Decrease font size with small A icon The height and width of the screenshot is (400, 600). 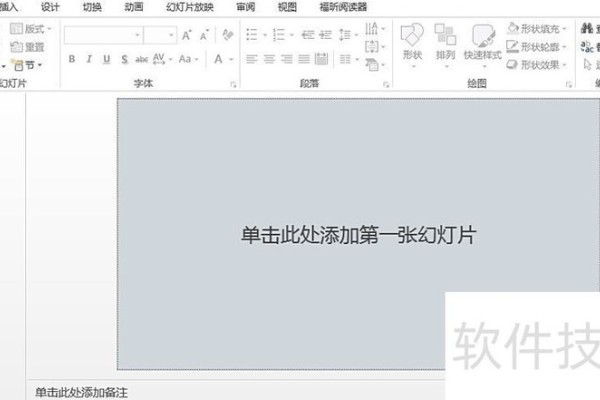(204, 35)
